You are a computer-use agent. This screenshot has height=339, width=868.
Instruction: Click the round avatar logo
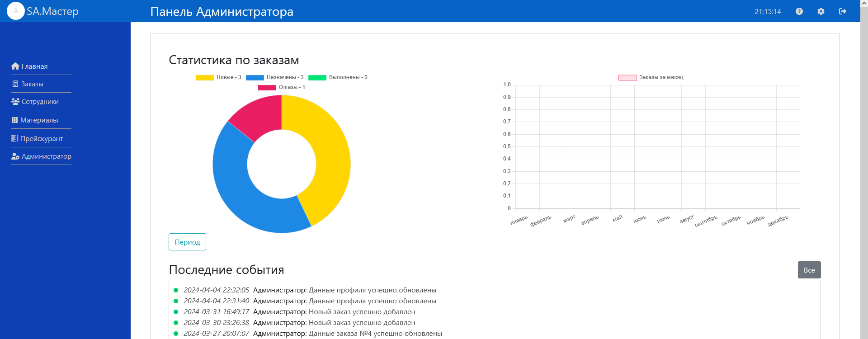pyautogui.click(x=16, y=11)
